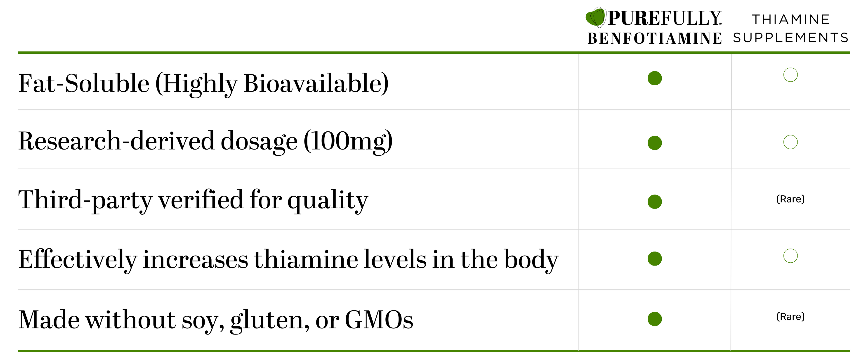Viewport: 868px width, 356px height.
Task: Click the empty circle in Research-derived dosage row
Action: click(790, 142)
